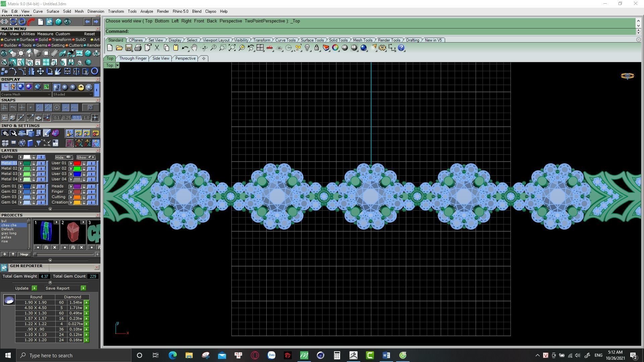Open the Curve Tools toolbar tab
The height and width of the screenshot is (362, 644).
(x=285, y=40)
